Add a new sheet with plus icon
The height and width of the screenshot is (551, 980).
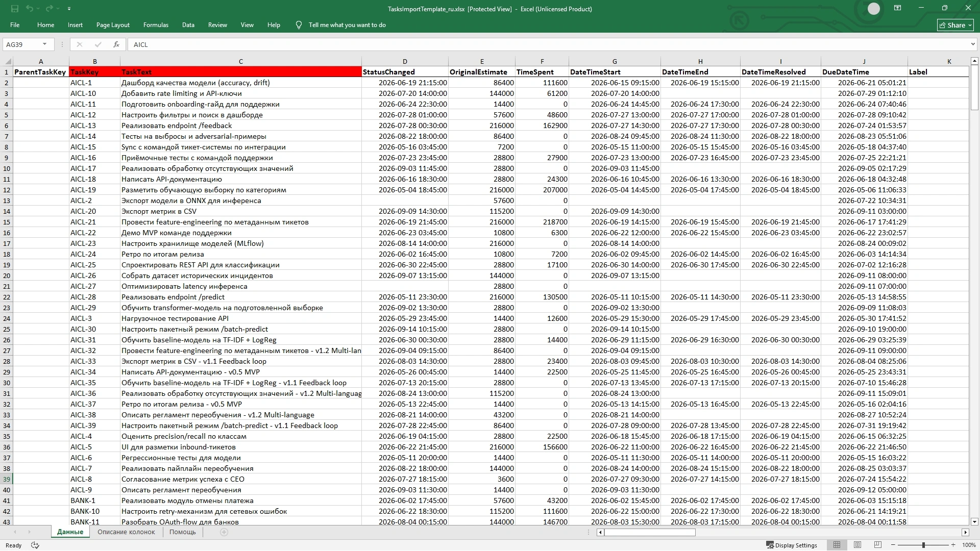[x=224, y=532]
